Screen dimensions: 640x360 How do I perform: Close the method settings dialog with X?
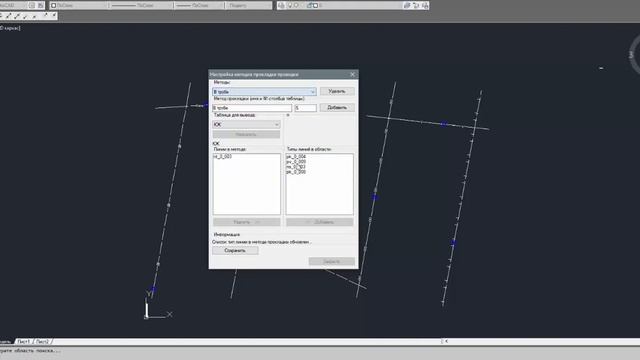353,74
